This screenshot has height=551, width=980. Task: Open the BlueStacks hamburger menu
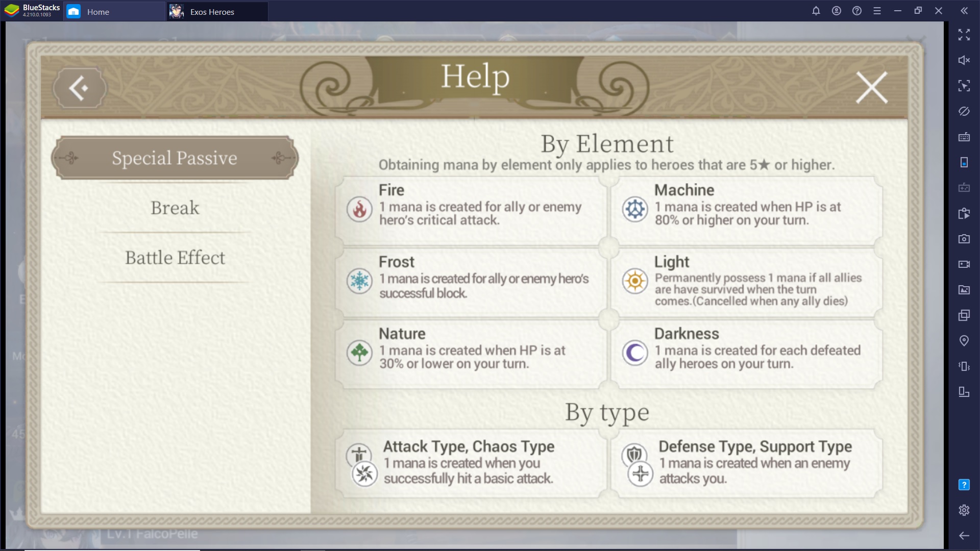coord(877,11)
